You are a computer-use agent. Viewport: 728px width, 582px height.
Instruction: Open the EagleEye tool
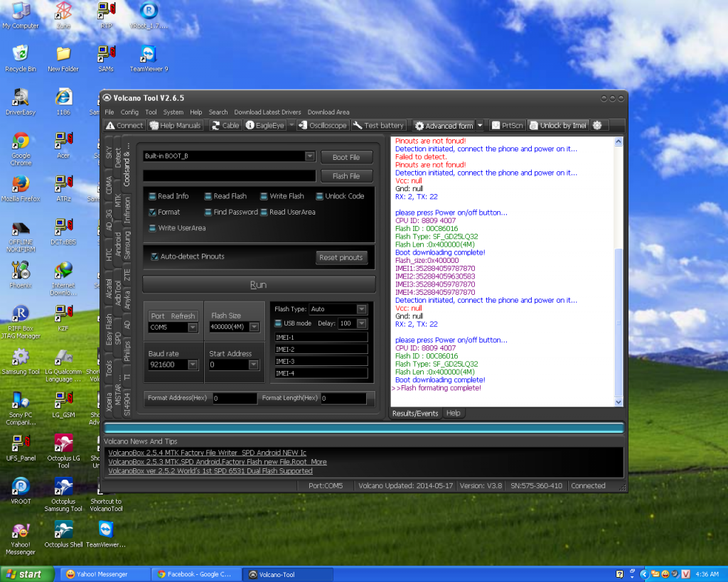264,125
